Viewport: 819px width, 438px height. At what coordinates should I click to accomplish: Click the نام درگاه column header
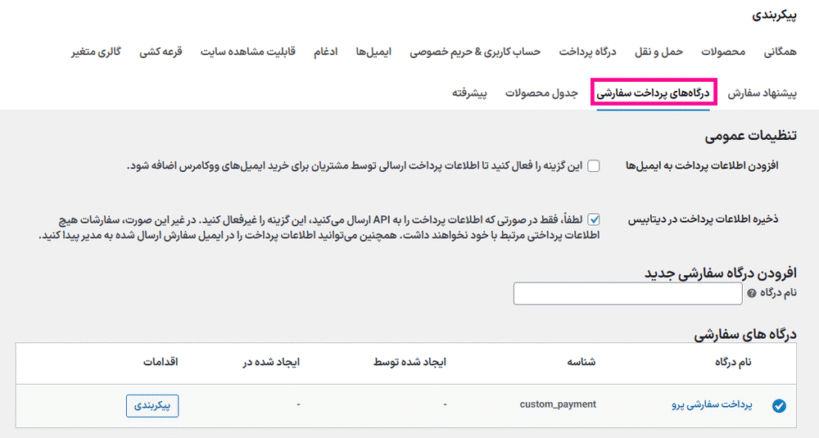(x=733, y=362)
